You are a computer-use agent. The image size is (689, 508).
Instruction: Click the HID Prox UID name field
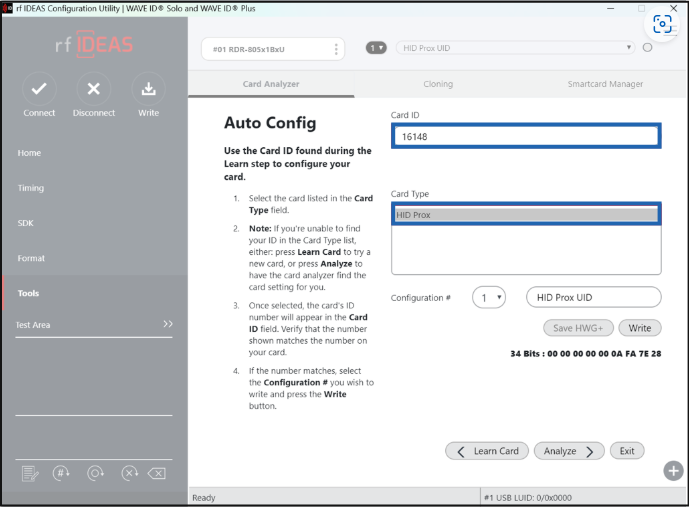(594, 298)
